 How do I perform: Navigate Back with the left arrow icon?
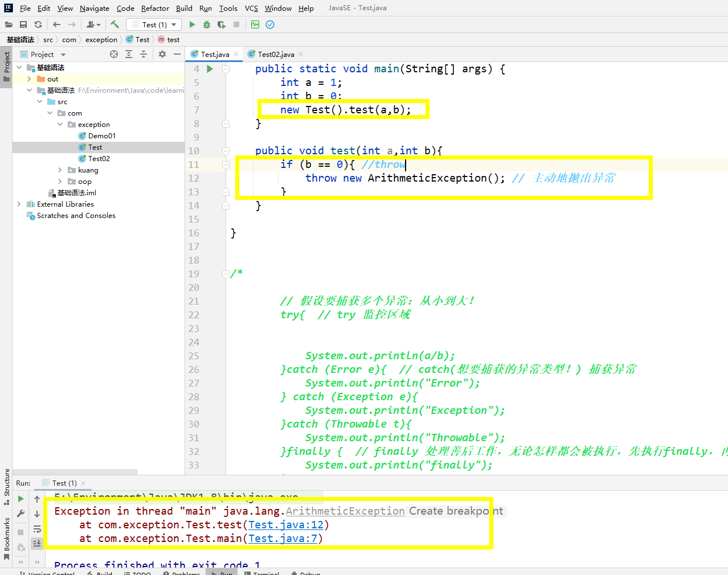coord(56,24)
